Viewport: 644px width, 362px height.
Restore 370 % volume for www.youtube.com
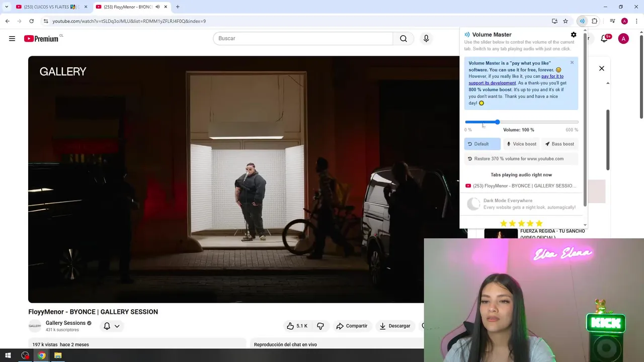(x=521, y=159)
